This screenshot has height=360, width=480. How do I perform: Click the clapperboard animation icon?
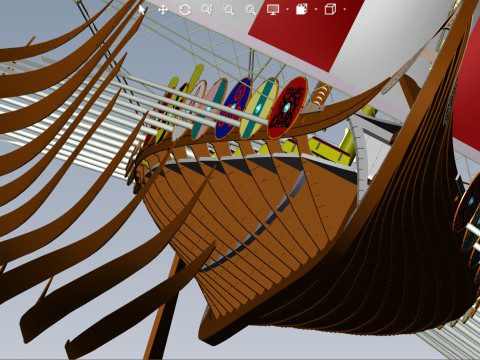(302, 9)
